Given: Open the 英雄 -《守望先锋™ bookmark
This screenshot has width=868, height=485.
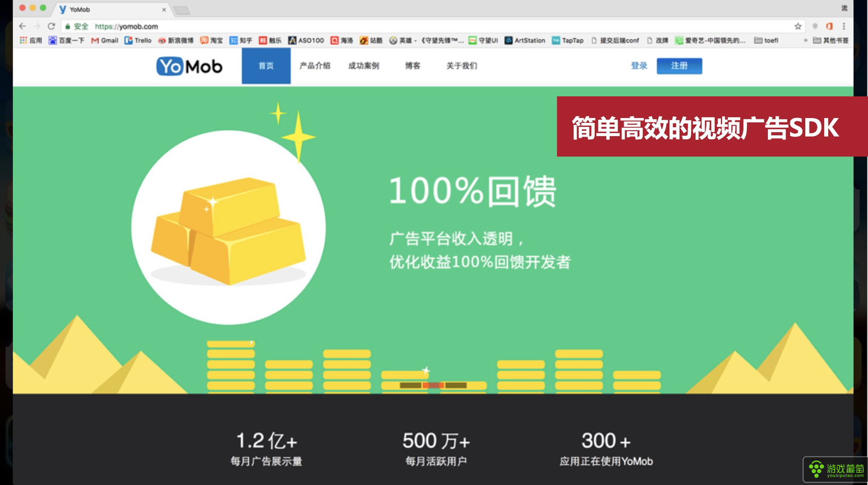Looking at the screenshot, I should pos(427,40).
